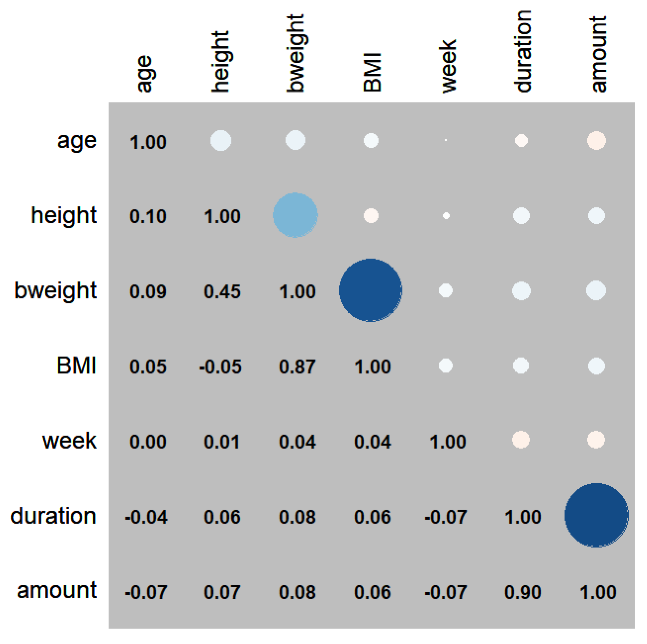Click the pale pink age–amount circle
Image resolution: width=647 pixels, height=644 pixels.
596,140
